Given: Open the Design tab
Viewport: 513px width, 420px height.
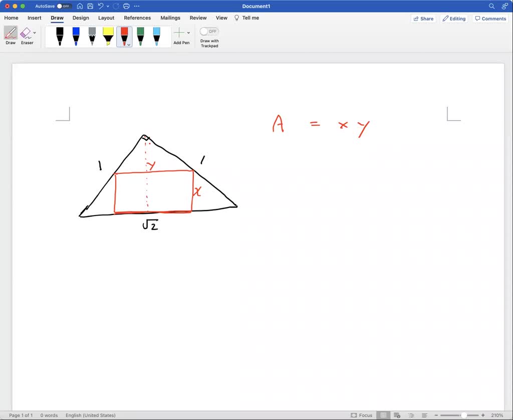Looking at the screenshot, I should (x=81, y=18).
